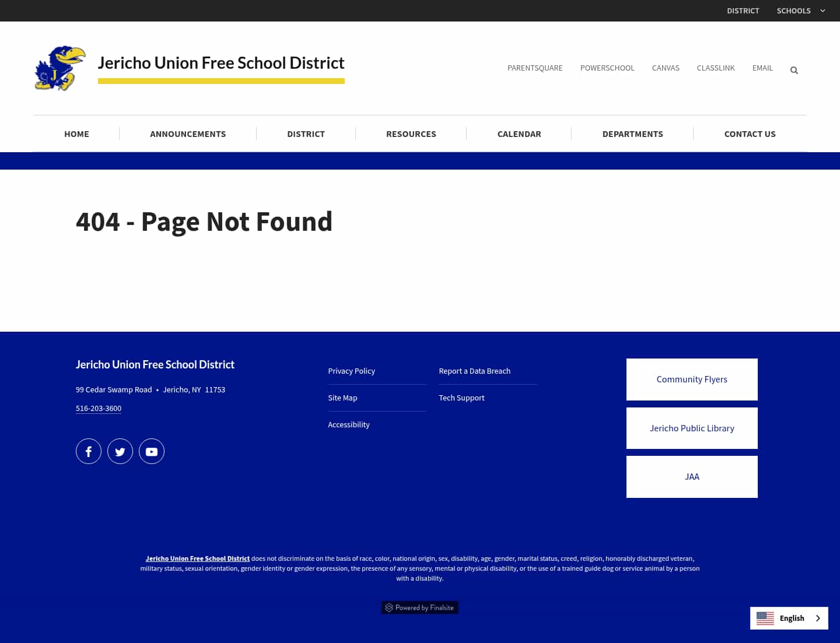
Task: Expand the Schools dropdown chevron
Action: pyautogui.click(x=822, y=10)
